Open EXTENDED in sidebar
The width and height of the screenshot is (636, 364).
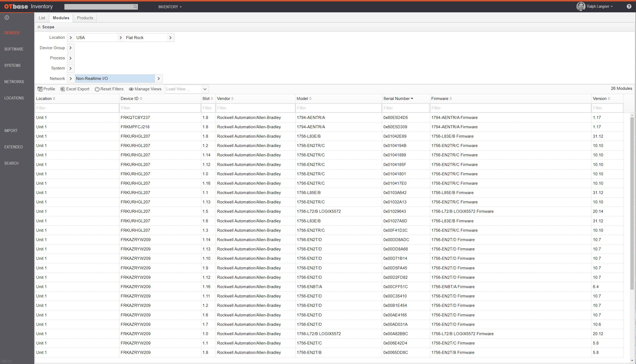tap(13, 147)
